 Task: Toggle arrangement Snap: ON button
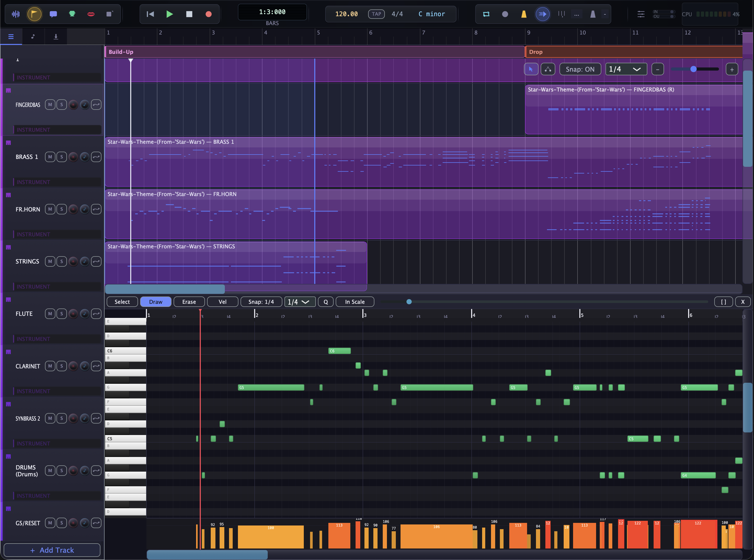click(580, 69)
